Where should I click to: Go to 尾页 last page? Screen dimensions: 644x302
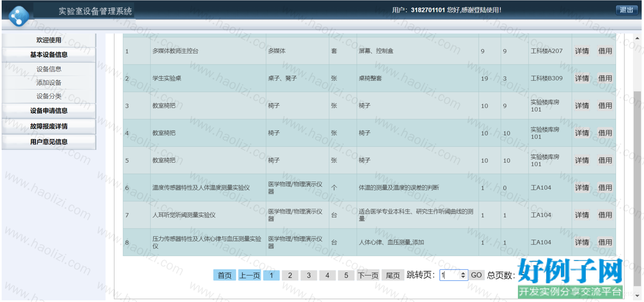(393, 275)
